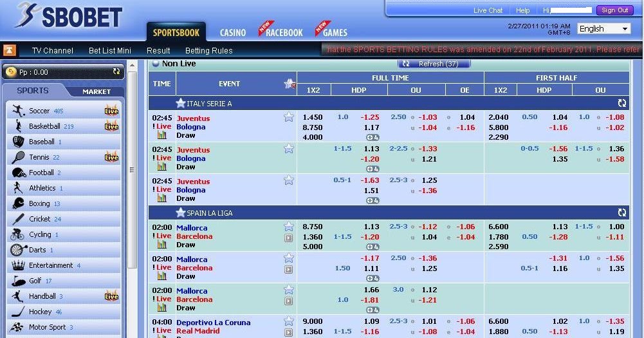Image resolution: width=644 pixels, height=338 pixels.
Task: Favorite the Spain La Liga league star
Action: point(181,212)
